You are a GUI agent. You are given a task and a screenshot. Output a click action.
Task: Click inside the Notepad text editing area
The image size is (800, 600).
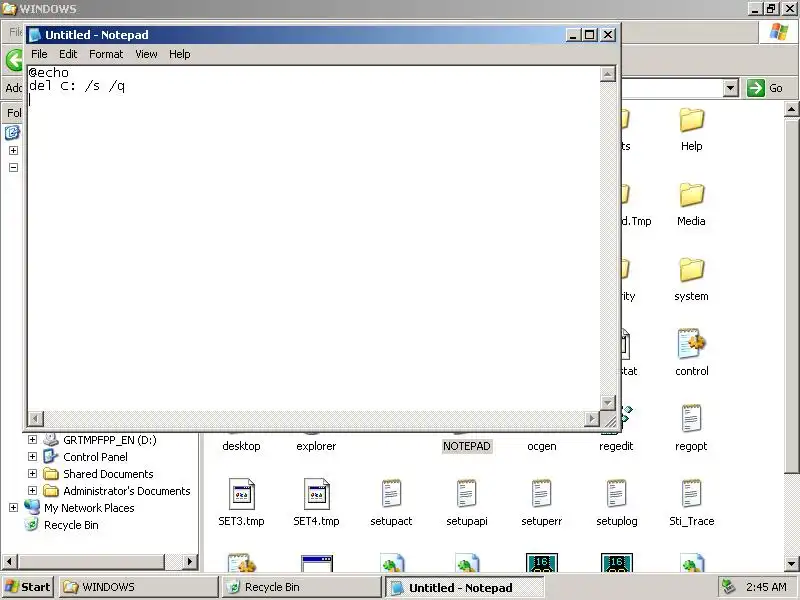click(x=314, y=238)
